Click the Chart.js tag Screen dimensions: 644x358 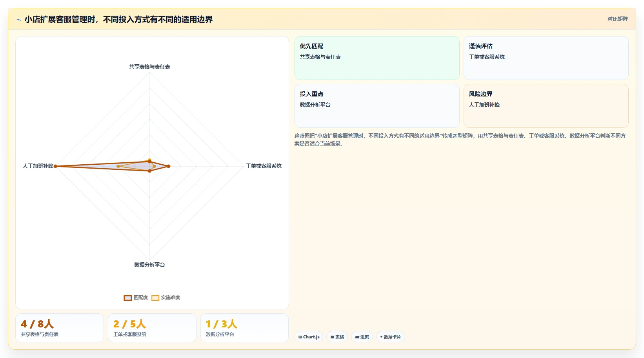point(309,337)
